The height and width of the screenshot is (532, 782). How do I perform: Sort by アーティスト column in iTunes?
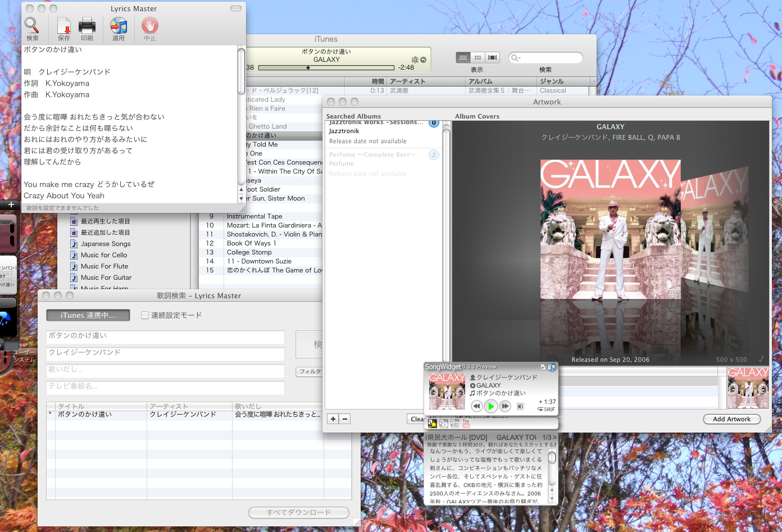[426, 81]
